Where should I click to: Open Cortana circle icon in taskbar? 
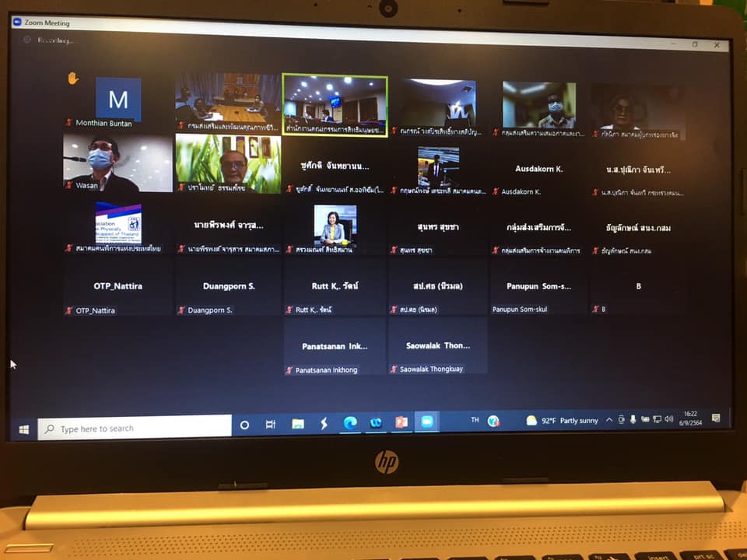coord(244,425)
